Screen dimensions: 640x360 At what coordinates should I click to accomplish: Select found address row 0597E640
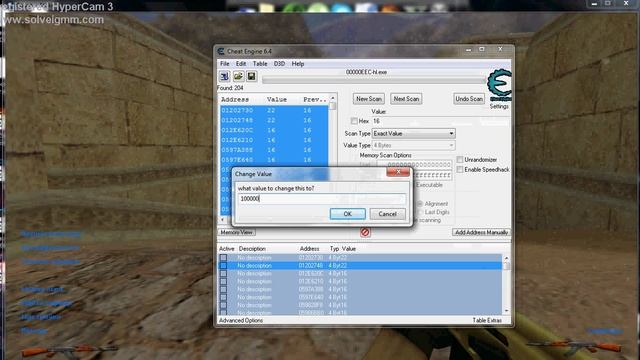coord(274,160)
